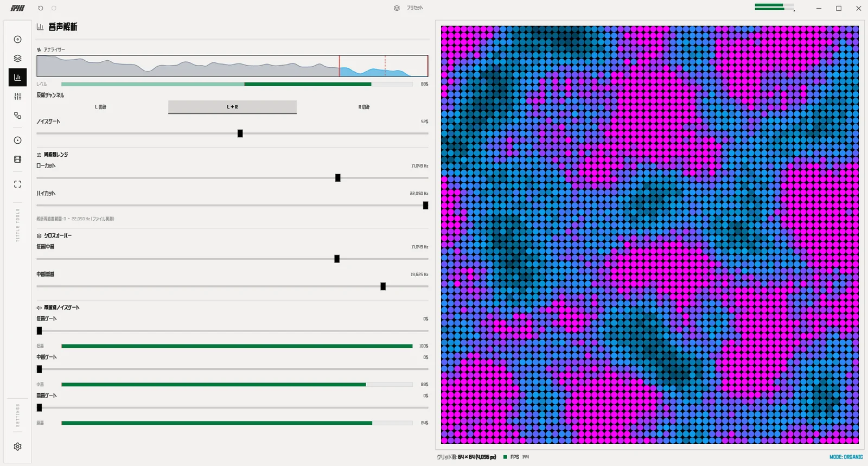Select the R のみ channel option
Screen dimensions: 868x466
coord(364,107)
